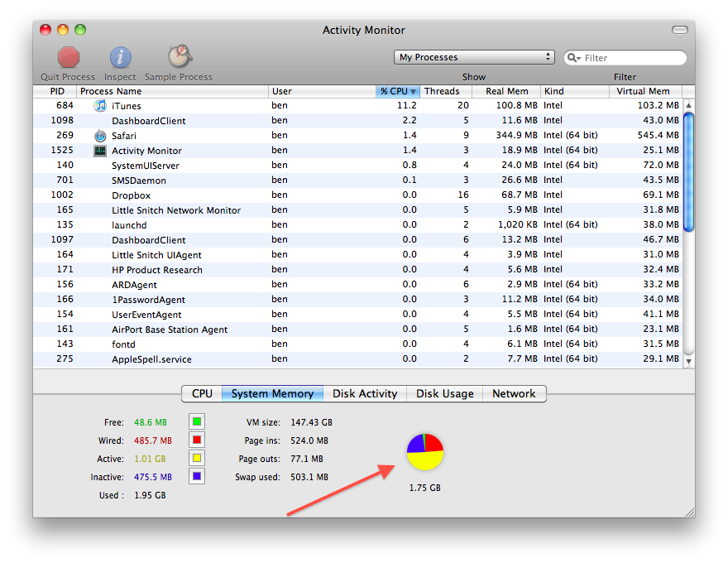The image size is (728, 563).
Task: Select the UserEventAgent process row
Action: (x=358, y=314)
